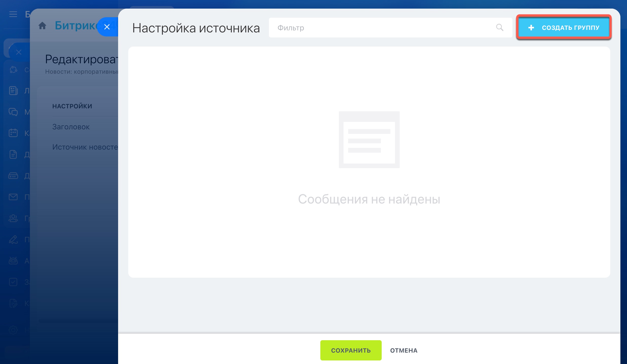
Task: Open the documents page sidebar icon
Action: click(x=13, y=154)
